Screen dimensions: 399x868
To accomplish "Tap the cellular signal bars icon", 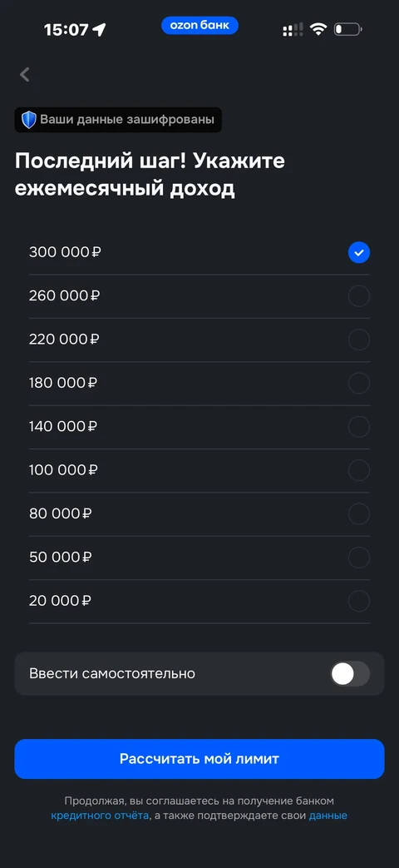I will coord(293,30).
